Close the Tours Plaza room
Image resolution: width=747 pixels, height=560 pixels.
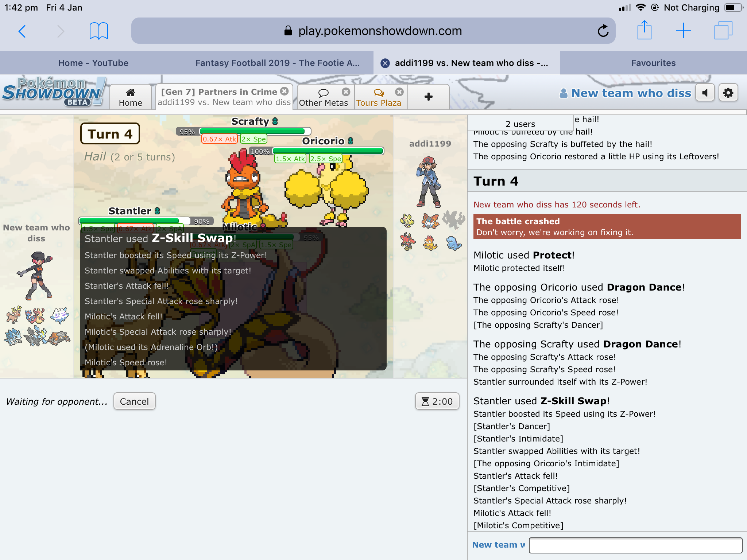pos(399,92)
